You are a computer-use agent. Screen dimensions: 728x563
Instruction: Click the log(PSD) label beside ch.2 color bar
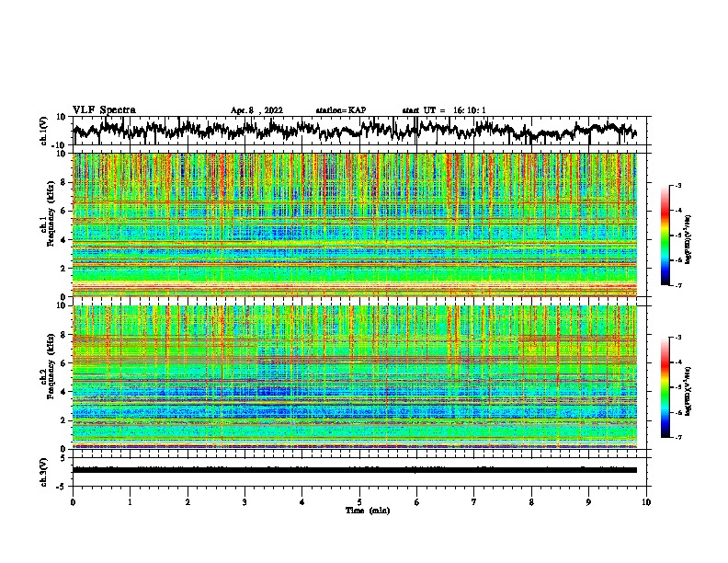[x=688, y=391]
